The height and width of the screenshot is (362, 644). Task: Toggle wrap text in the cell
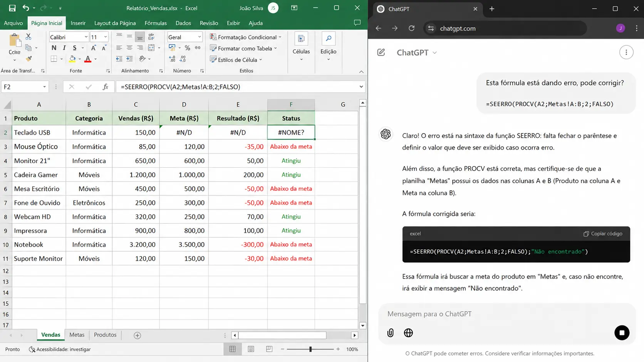[151, 37]
